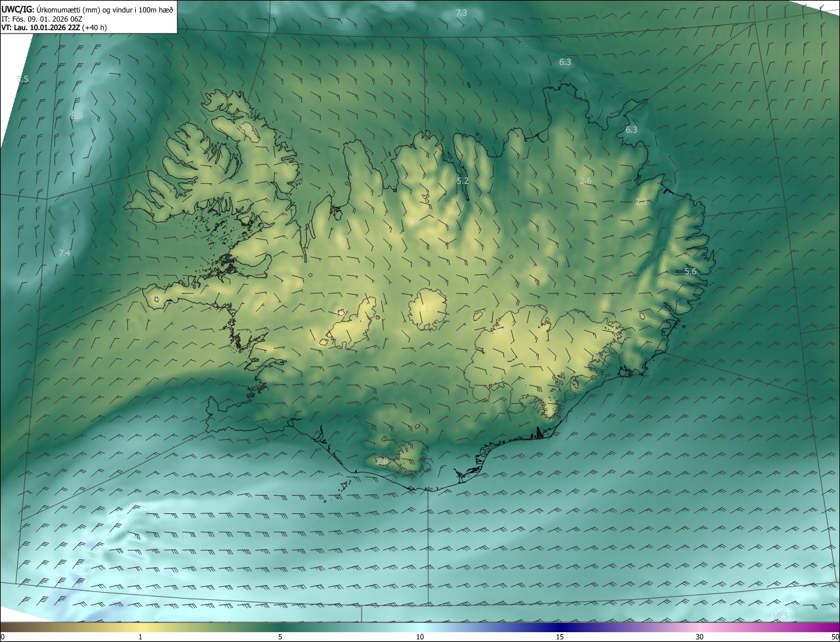
Task: Click the 10 tick label on the colour scale
Action: 420,637
